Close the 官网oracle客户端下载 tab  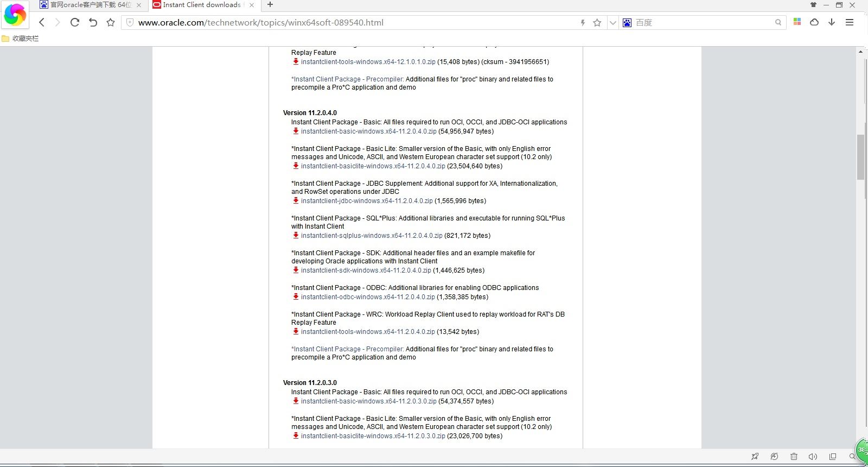click(139, 5)
